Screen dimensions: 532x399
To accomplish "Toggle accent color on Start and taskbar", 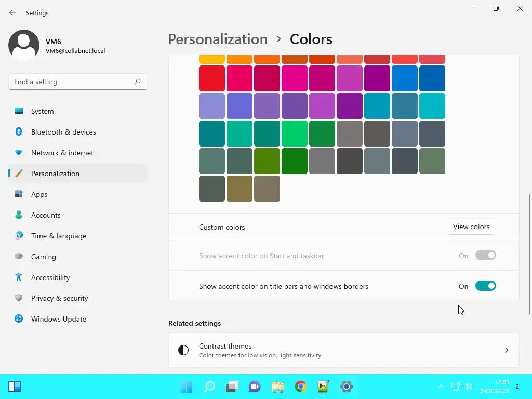I will [486, 256].
